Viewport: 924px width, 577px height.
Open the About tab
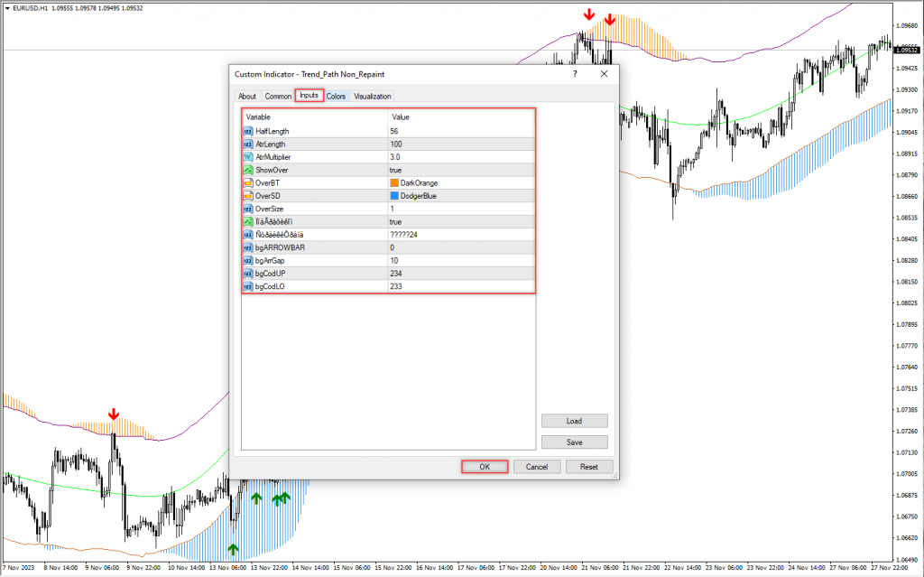pyautogui.click(x=247, y=96)
